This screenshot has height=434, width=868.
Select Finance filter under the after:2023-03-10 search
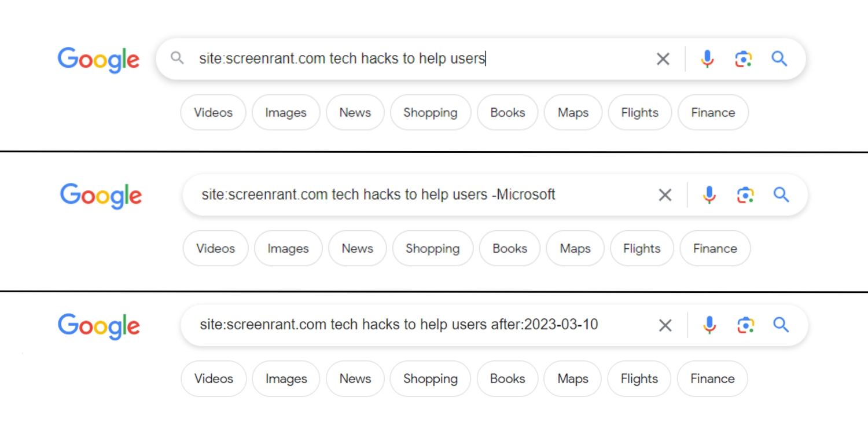712,378
